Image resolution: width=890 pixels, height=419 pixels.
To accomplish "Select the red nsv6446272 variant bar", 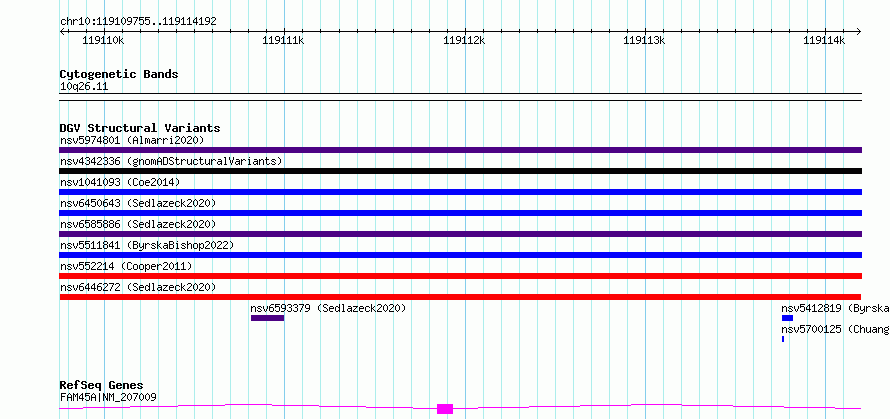I will [460, 297].
